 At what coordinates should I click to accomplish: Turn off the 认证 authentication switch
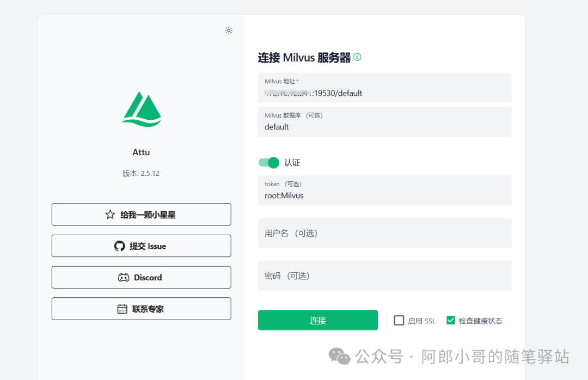269,162
